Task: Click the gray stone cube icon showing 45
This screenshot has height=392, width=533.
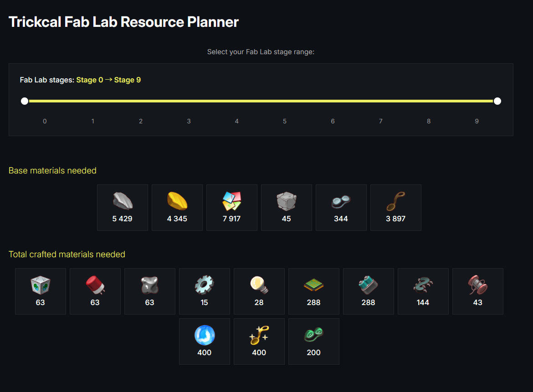Action: click(286, 201)
